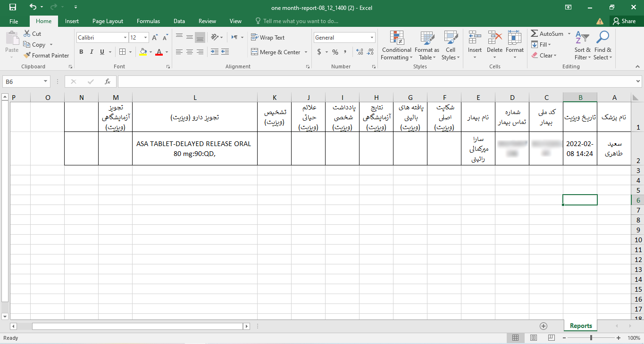This screenshot has width=644, height=344.
Task: Toggle Underline formatting
Action: pyautogui.click(x=102, y=52)
